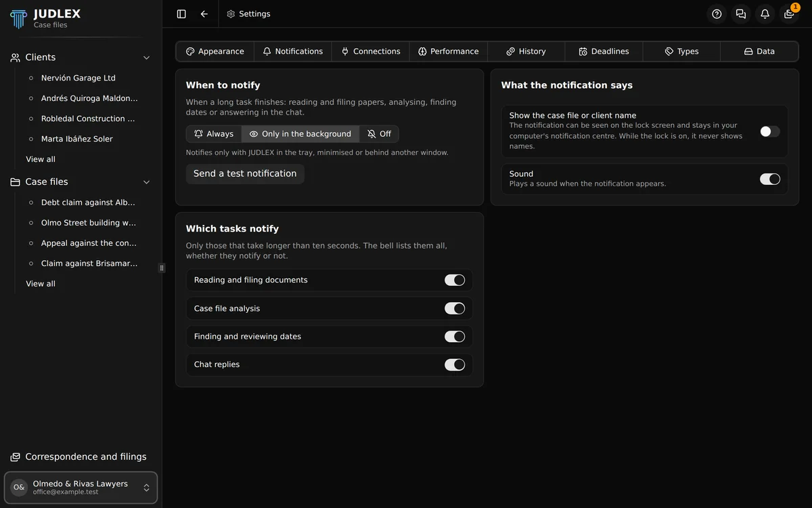812x508 pixels.
Task: Click the office@example.test email text
Action: 66,492
